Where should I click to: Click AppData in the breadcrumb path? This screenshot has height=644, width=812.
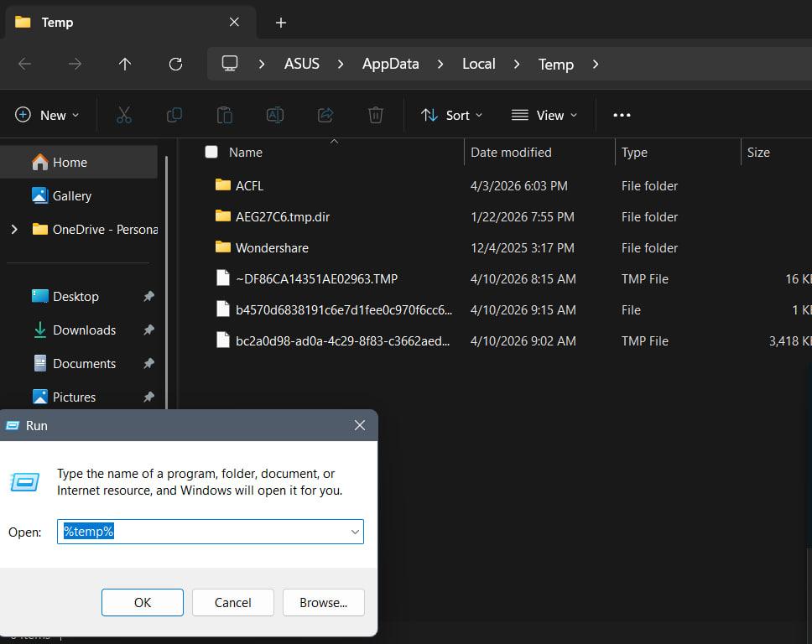pos(390,65)
